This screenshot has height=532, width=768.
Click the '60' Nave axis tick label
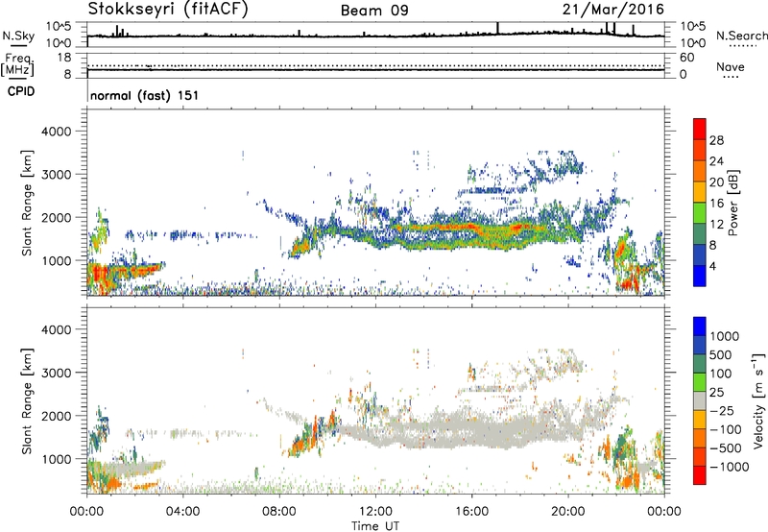pyautogui.click(x=686, y=58)
